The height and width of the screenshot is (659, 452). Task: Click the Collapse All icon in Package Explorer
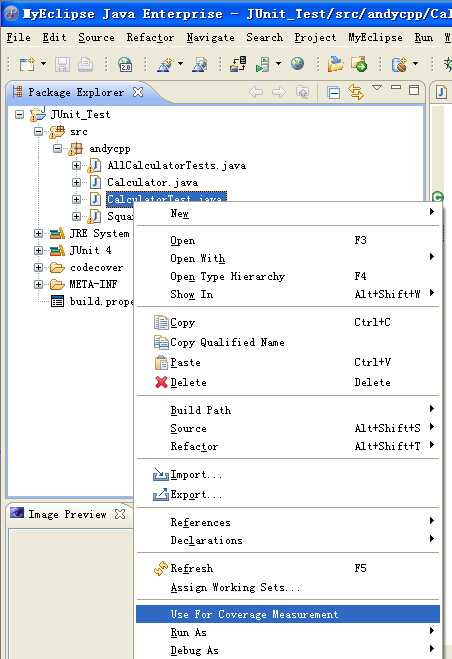tap(333, 92)
